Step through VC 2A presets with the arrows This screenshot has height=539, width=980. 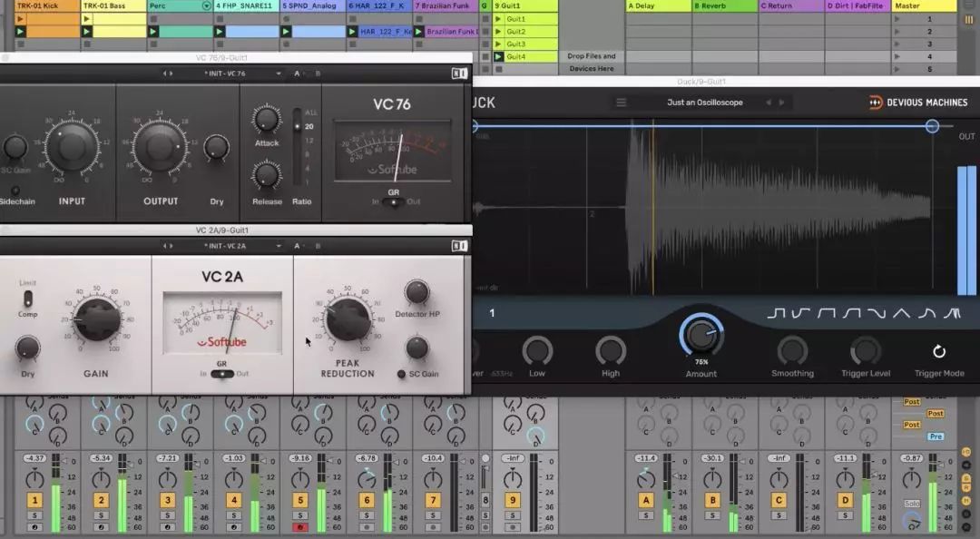(168, 247)
